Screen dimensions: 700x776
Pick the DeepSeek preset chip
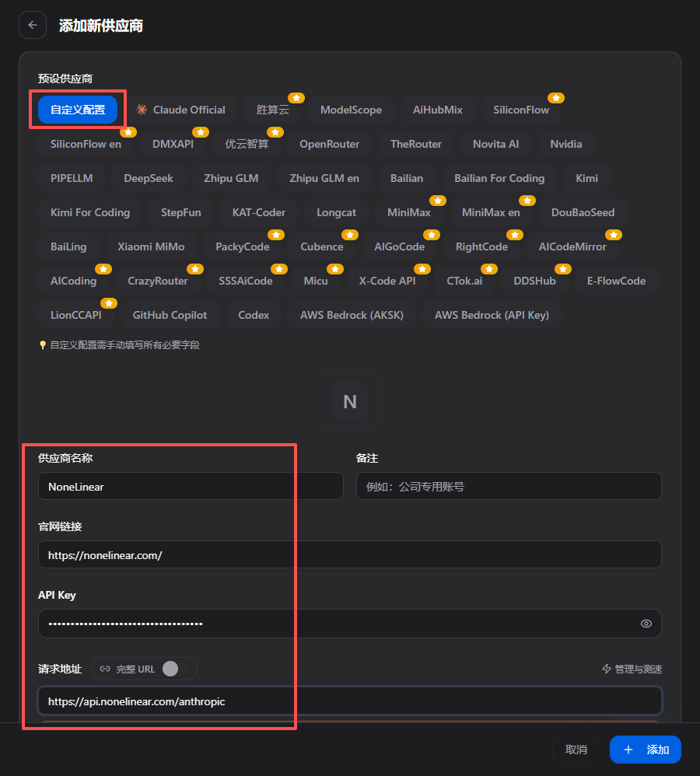(148, 178)
